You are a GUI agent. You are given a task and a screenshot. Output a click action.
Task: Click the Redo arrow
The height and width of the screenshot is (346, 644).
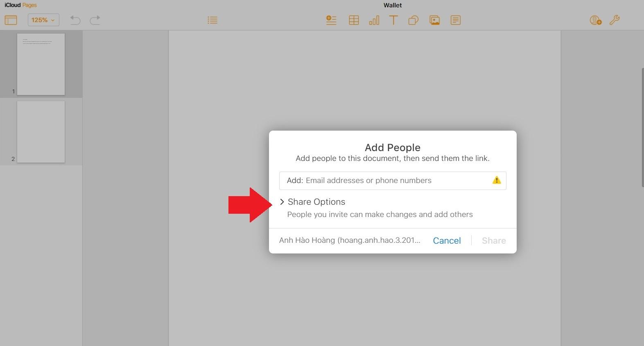coord(95,20)
